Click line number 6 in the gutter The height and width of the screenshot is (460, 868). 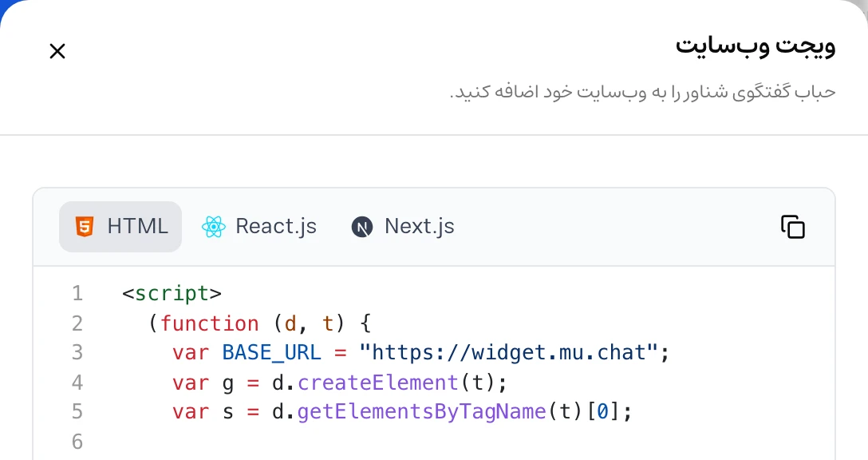tap(77, 442)
